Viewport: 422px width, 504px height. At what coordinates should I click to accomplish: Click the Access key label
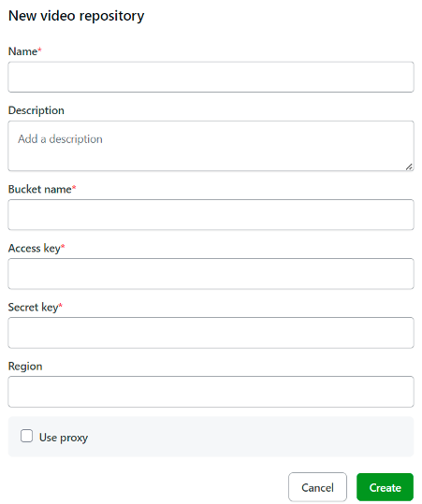34,249
